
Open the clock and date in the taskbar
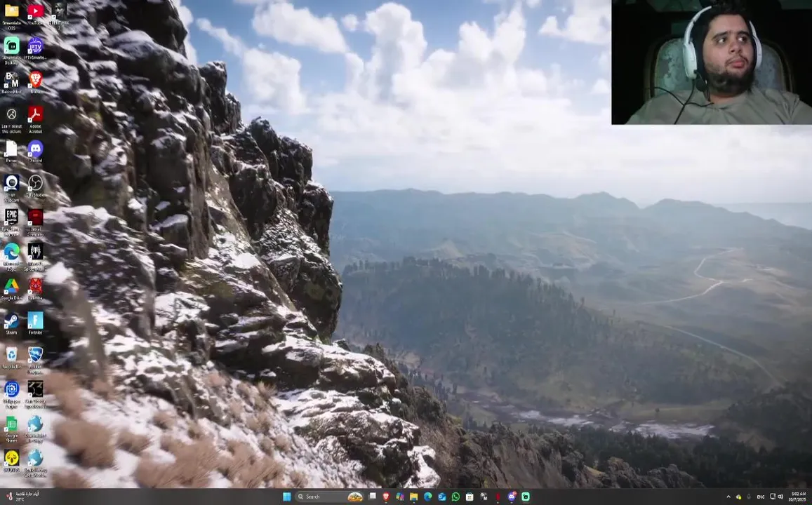point(799,497)
